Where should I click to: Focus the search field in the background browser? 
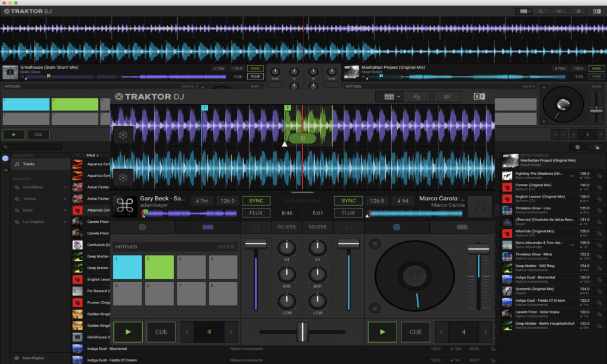click(33, 147)
